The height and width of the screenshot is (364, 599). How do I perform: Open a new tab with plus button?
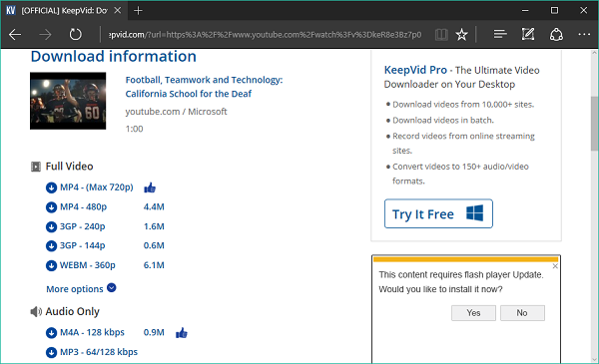(139, 11)
